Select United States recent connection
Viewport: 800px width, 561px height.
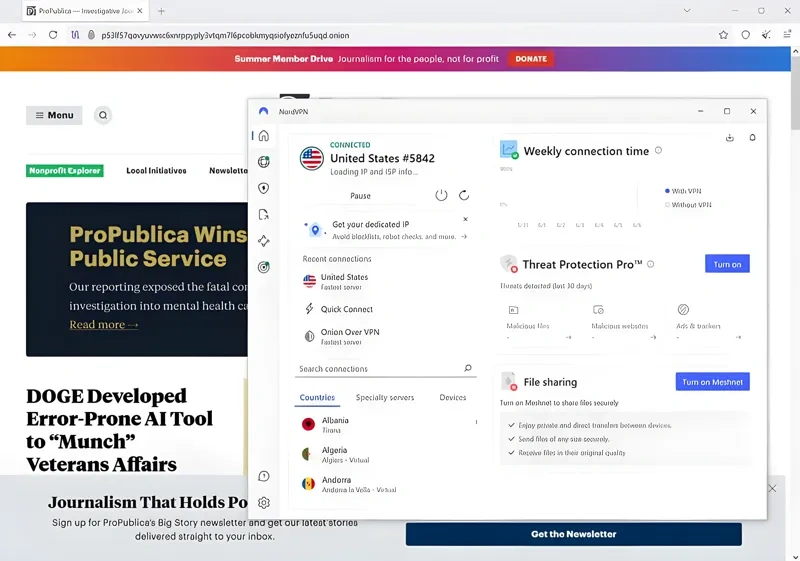[385, 282]
